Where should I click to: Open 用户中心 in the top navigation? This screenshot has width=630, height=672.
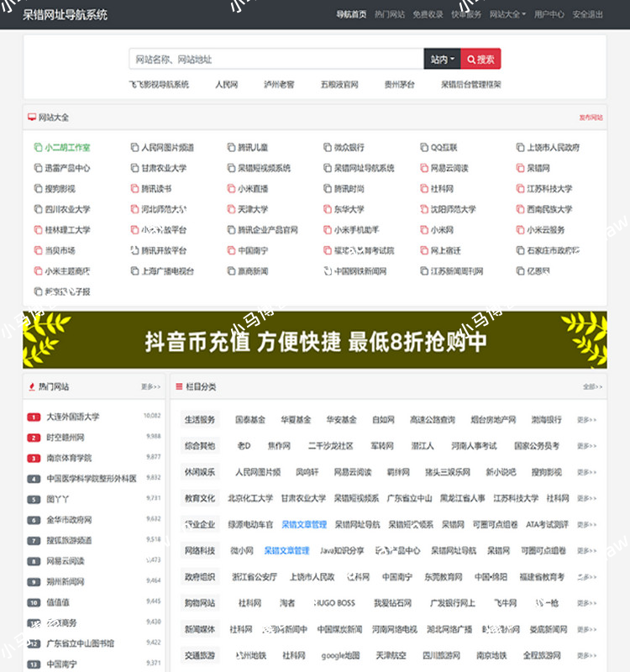point(549,14)
